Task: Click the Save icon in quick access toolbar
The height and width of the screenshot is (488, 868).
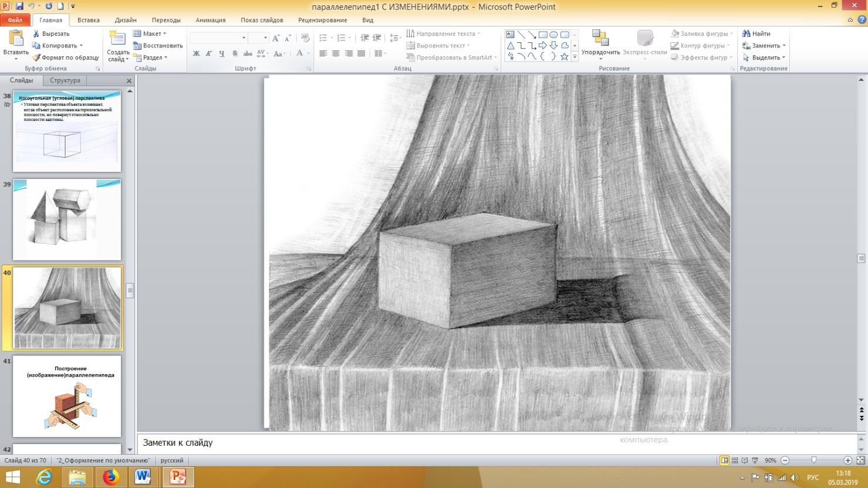Action: [x=20, y=6]
